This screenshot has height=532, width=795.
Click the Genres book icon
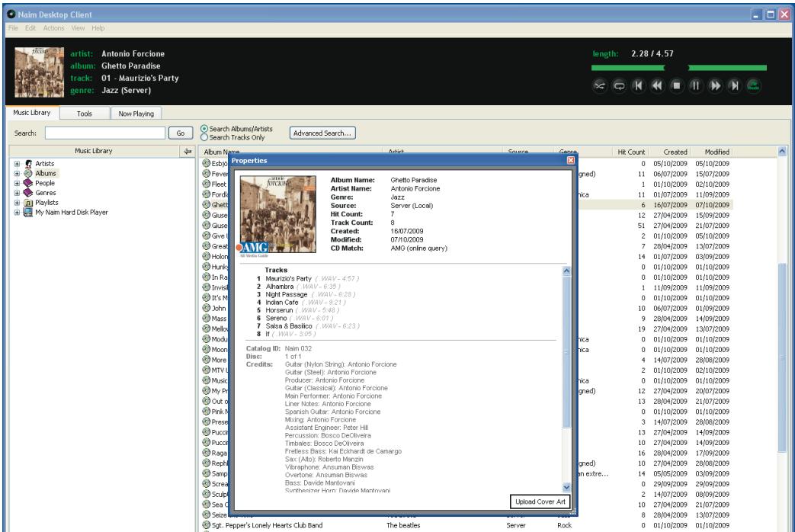tap(28, 193)
